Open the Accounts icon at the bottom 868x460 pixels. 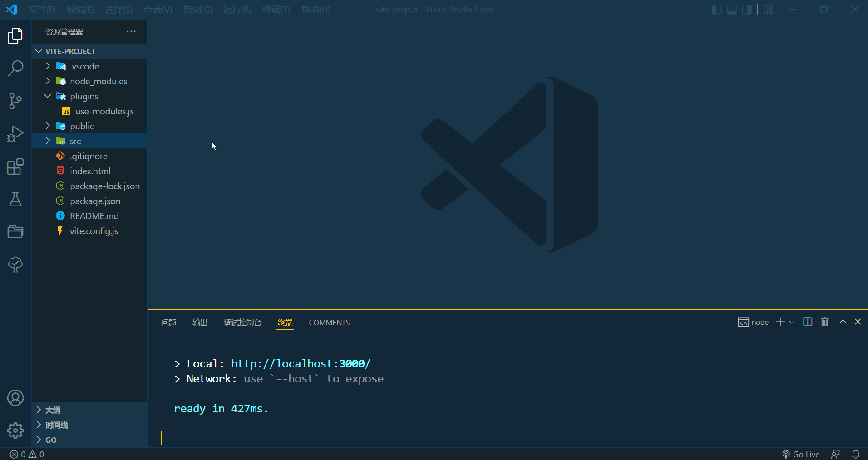click(x=16, y=397)
